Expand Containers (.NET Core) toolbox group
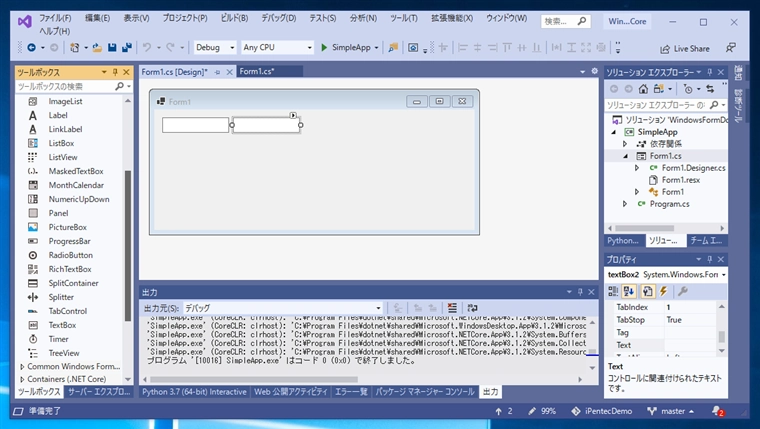Viewport: 760px width, 429px height. click(x=22, y=379)
